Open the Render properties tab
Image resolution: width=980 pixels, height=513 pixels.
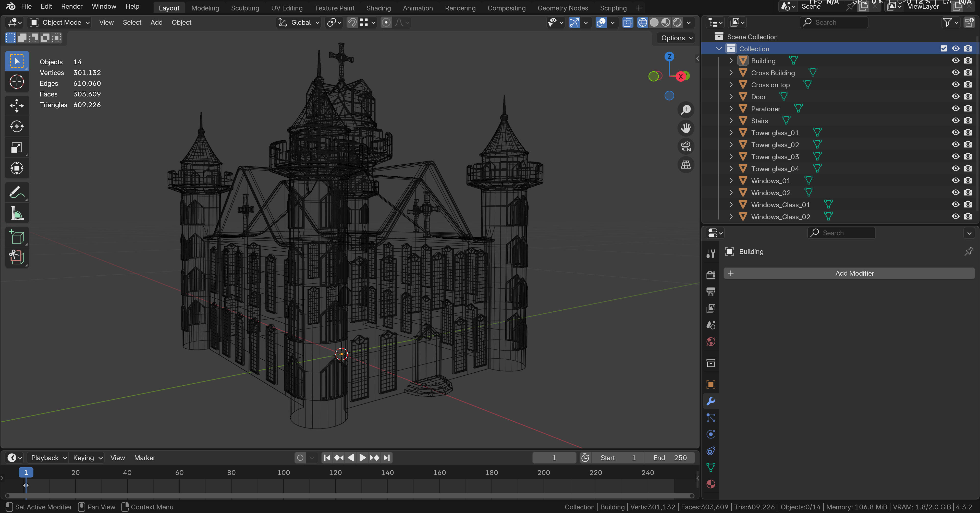(x=711, y=275)
